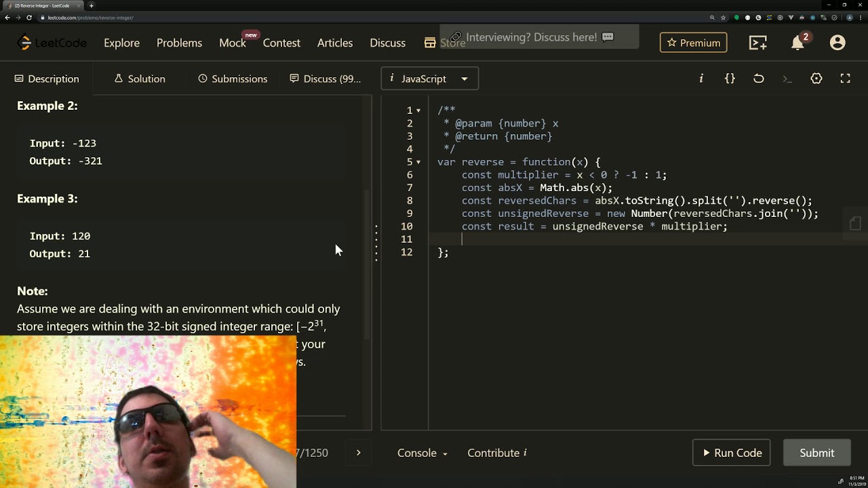Click the const absX code line
The width and height of the screenshot is (868, 488).
(537, 188)
